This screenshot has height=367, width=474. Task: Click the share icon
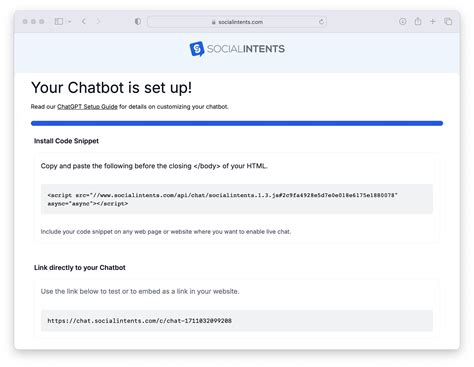[418, 21]
